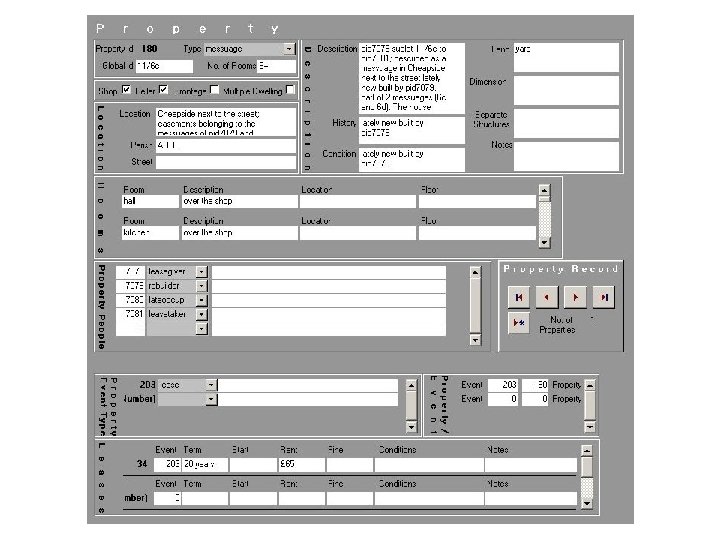Tick the Multiple Dwelling checkbox
Screen dimensions: 720x540
click(x=290, y=90)
